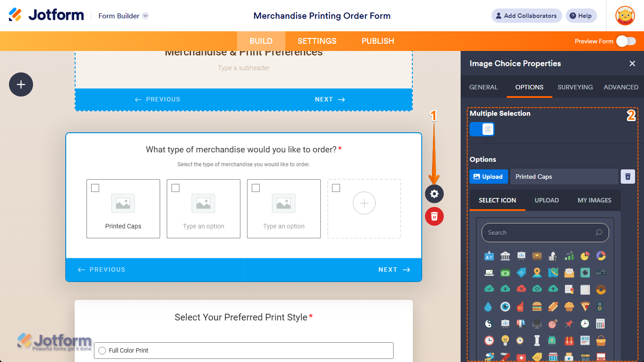Select the yellow pie chart icon

coord(585,256)
